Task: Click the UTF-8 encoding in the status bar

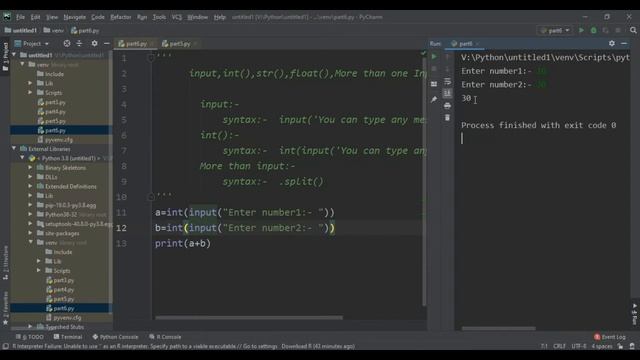Action: (x=578, y=346)
